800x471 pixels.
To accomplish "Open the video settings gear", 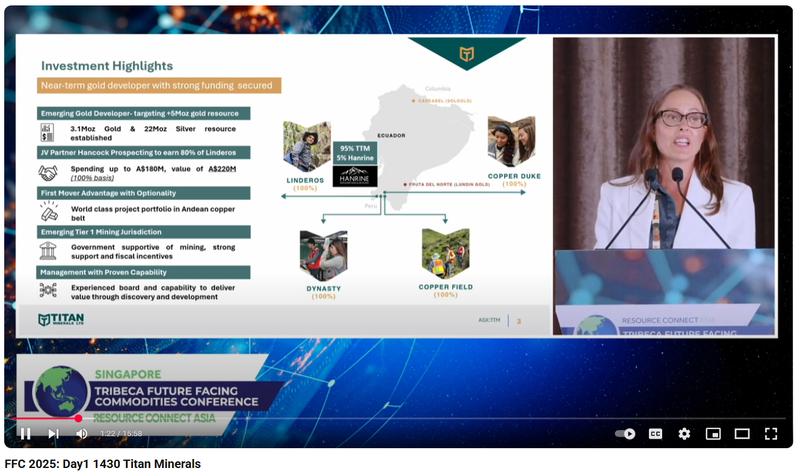I will tap(684, 434).
